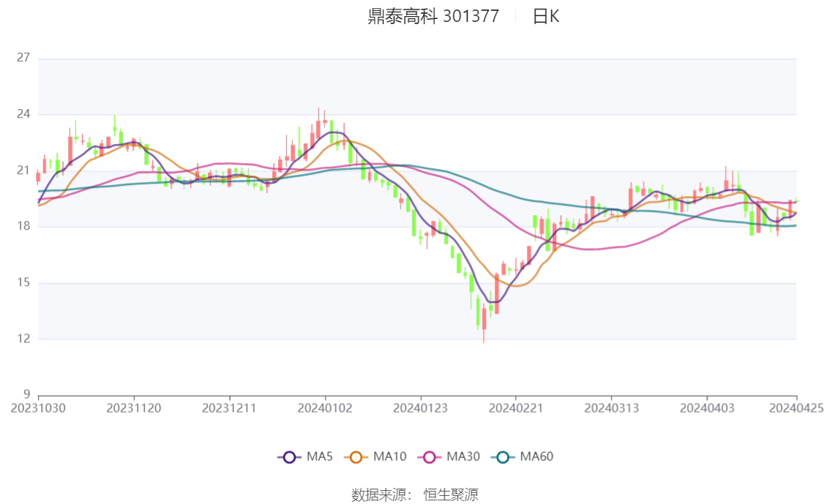Hide the MA10 series via its label
This screenshot has height=504, width=830.
click(389, 456)
